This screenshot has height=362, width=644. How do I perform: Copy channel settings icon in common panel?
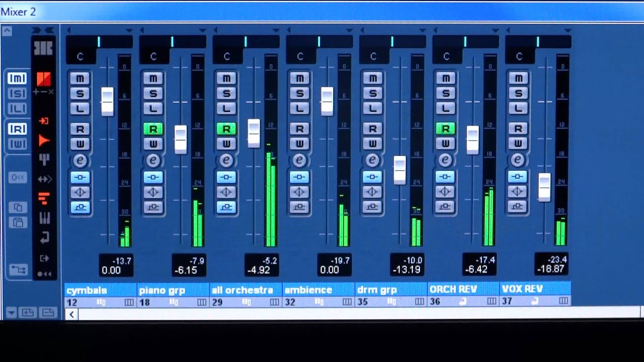pyautogui.click(x=18, y=208)
